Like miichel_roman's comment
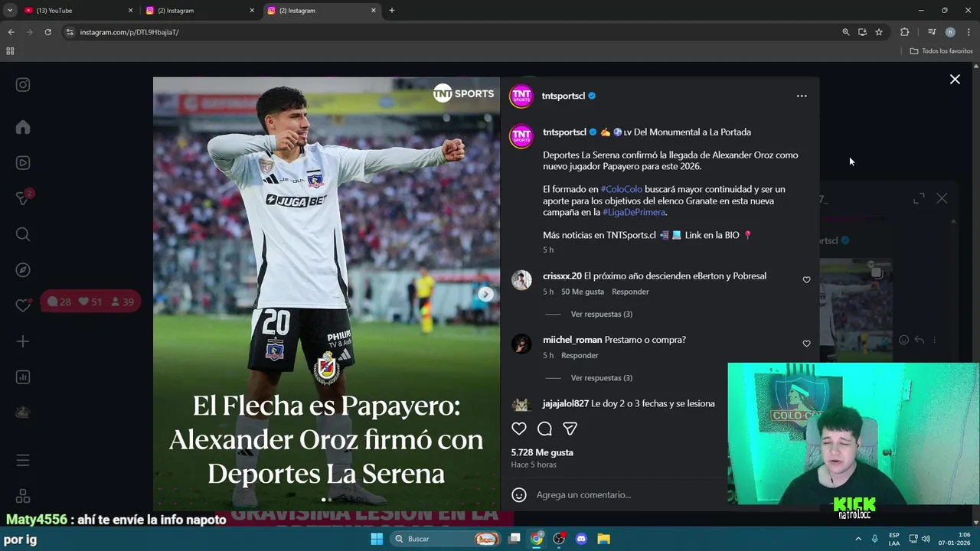 coord(806,344)
